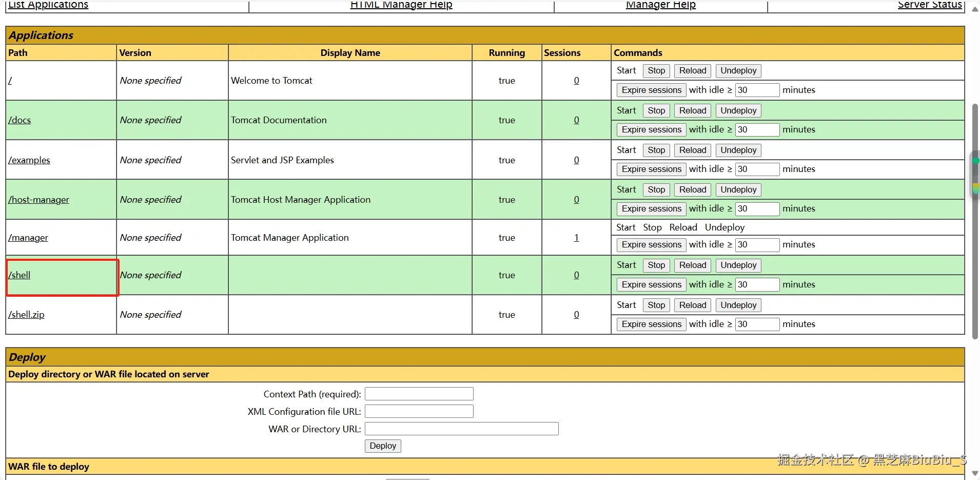Open the List Applications link
The width and height of the screenshot is (980, 480).
(x=48, y=5)
